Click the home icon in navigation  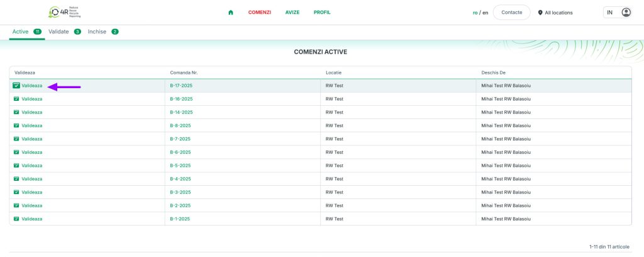click(x=231, y=13)
